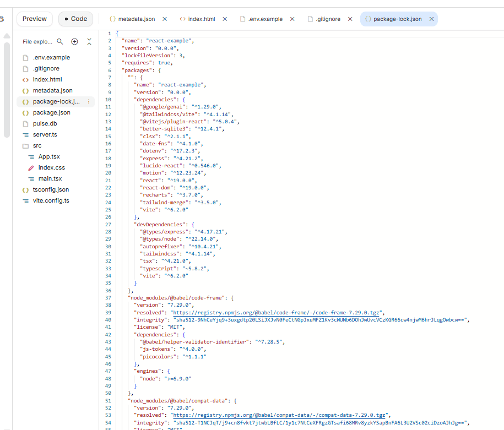Open pulse.db from the file explorer
This screenshot has height=430, width=504.
(x=45, y=123)
